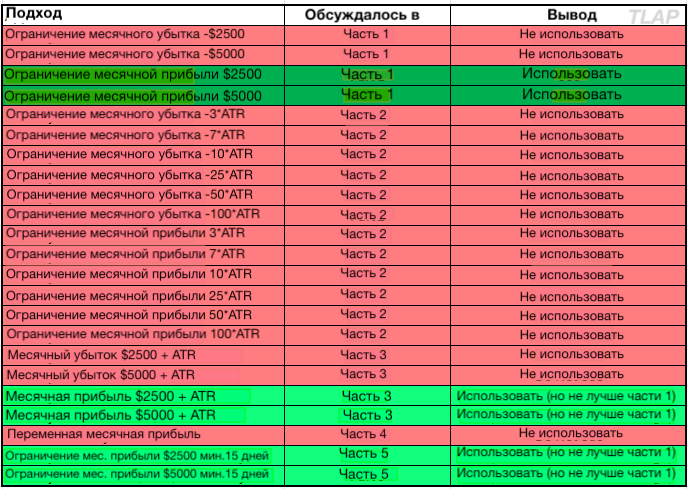Select cell "Ограничение месячного убытка -25*ATR"
Viewport: 688px width, 489px height.
click(144, 175)
